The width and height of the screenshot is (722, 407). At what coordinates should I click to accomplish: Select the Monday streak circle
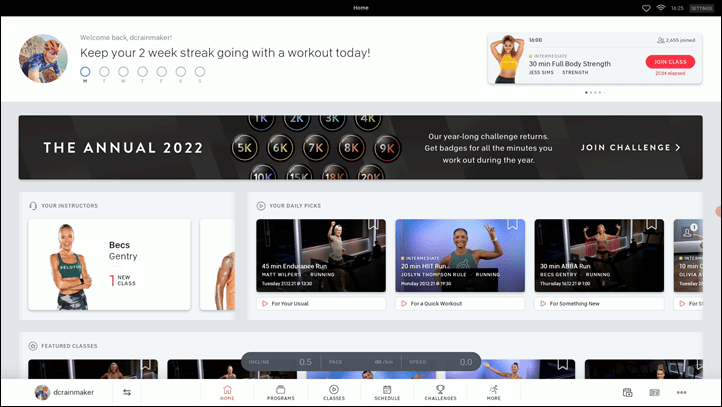[x=85, y=72]
